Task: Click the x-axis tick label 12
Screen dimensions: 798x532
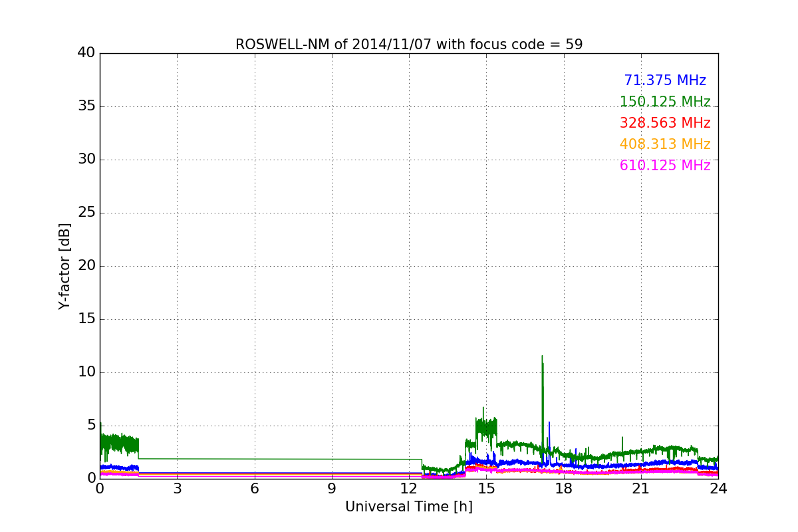Action: (x=409, y=489)
